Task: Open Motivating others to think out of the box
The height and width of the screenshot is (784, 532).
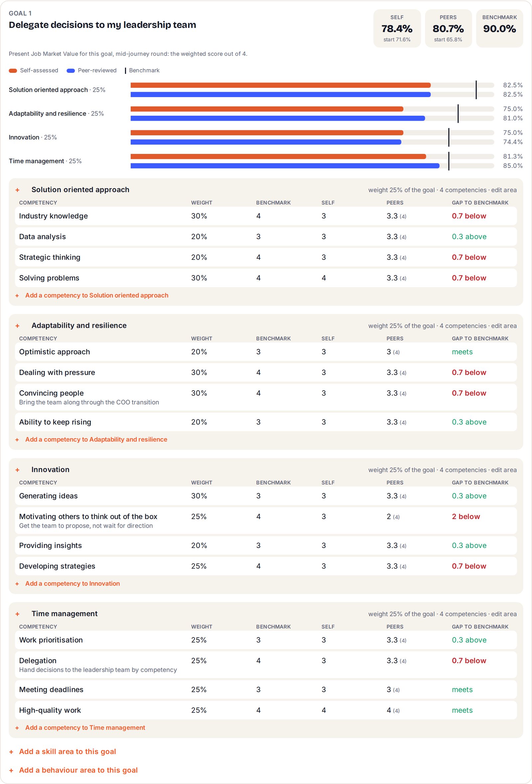Action: (266, 521)
